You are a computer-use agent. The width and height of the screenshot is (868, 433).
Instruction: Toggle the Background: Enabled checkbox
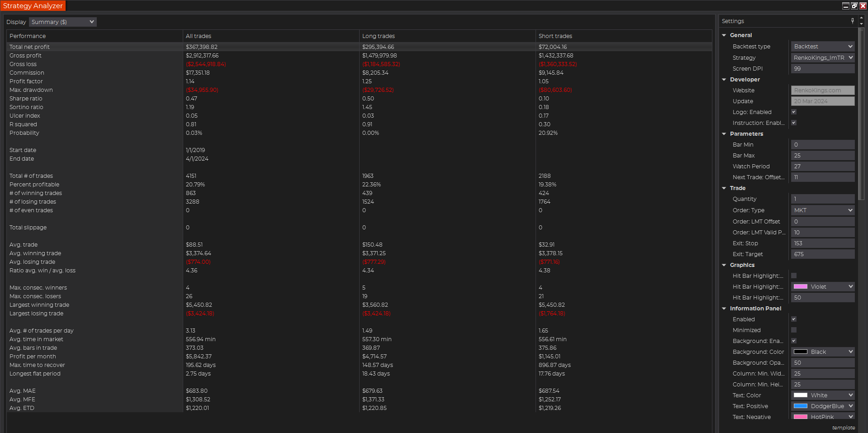point(793,341)
